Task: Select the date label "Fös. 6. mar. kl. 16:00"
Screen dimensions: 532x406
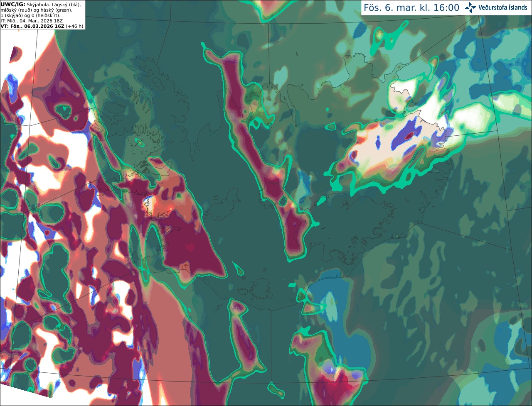Action: coord(411,8)
